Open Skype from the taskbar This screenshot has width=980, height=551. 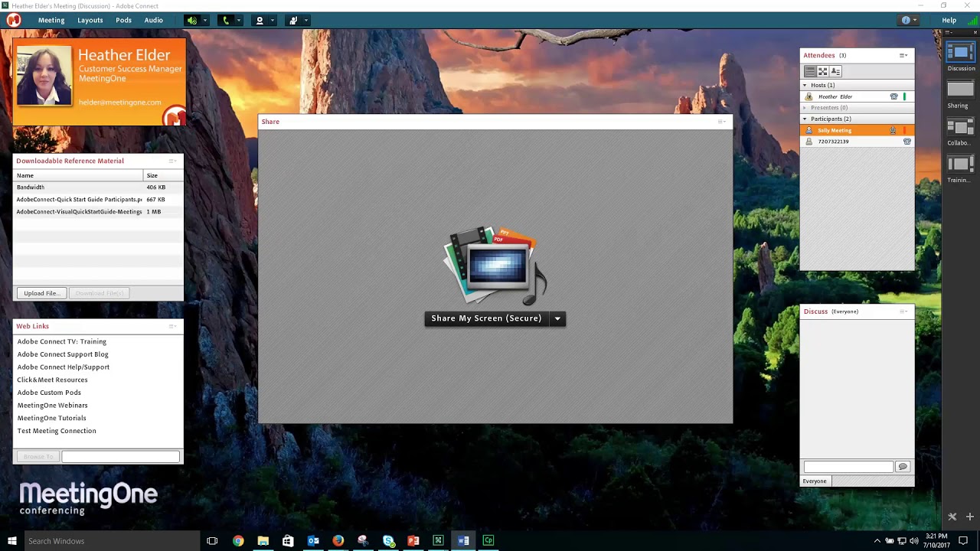point(389,541)
